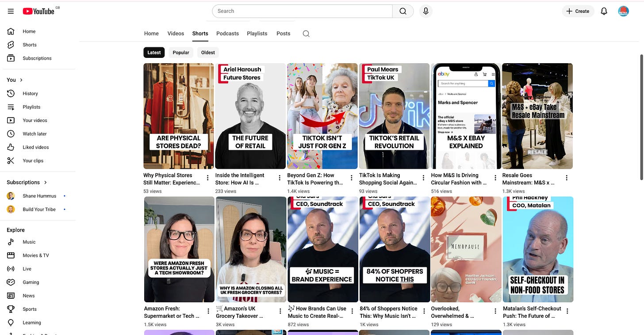Play M&S X EBAY EXPLAINED thumbnail
This screenshot has width=644, height=335.
click(x=466, y=116)
